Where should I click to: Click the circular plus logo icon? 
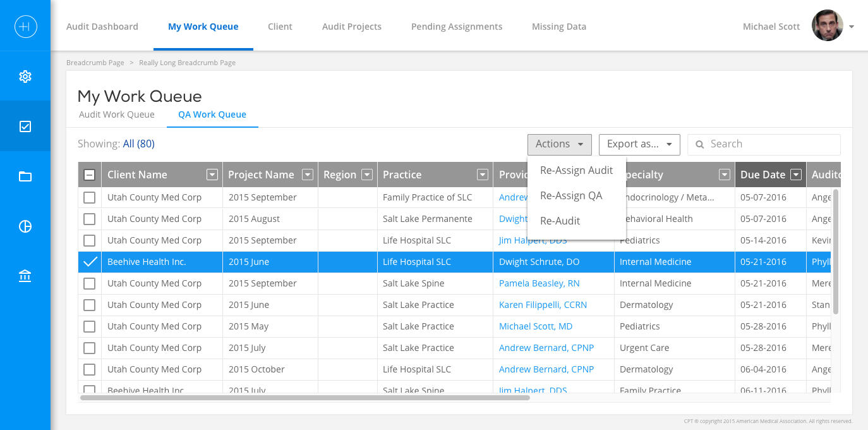25,27
